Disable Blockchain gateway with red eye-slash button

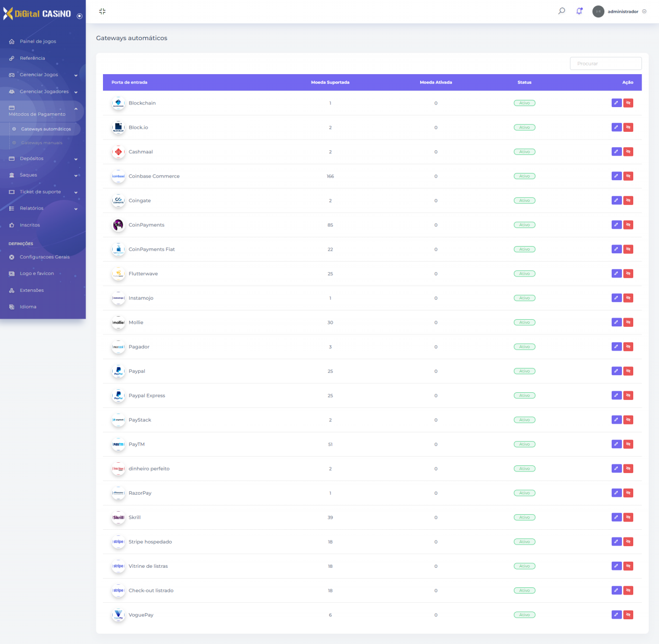click(x=628, y=103)
